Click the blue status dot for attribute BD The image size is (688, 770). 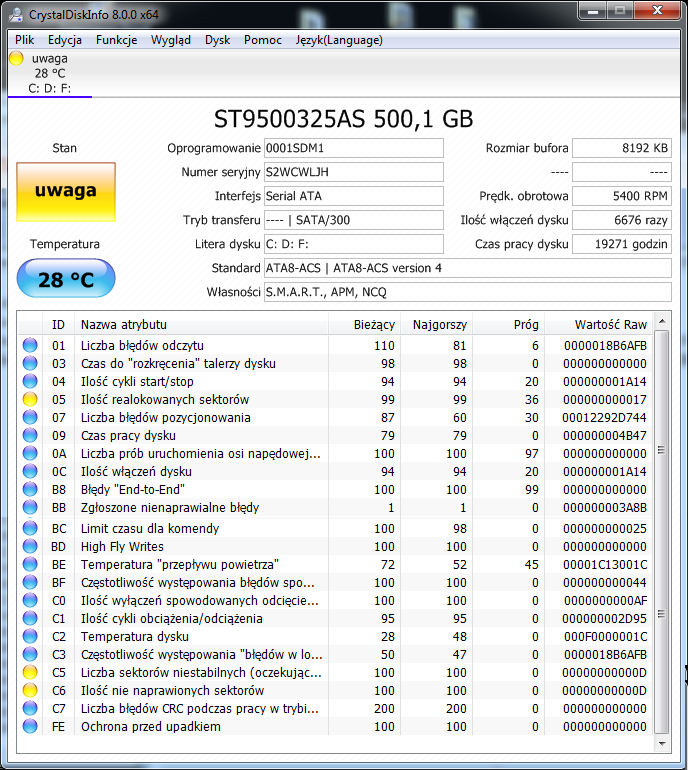(x=30, y=547)
